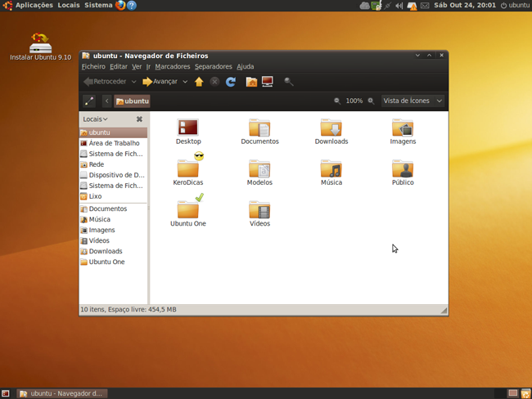Click the ubuntu path bar button
The image size is (532, 399).
coord(133,101)
